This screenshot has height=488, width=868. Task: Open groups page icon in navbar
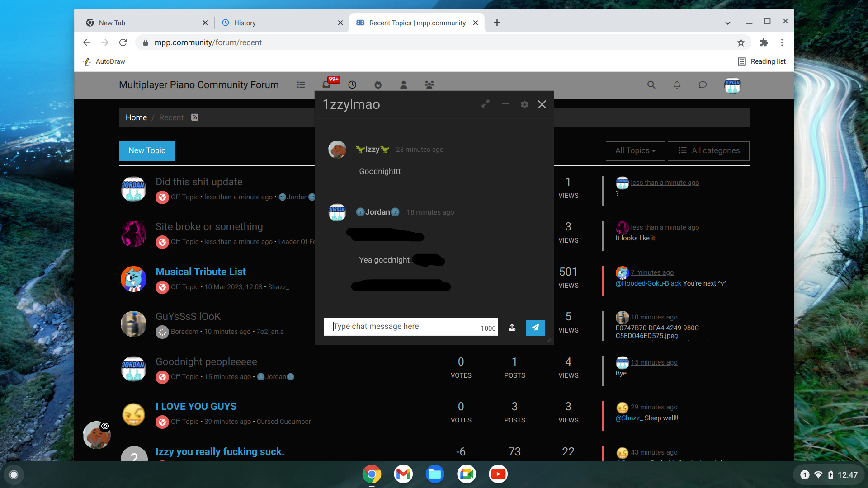[429, 84]
